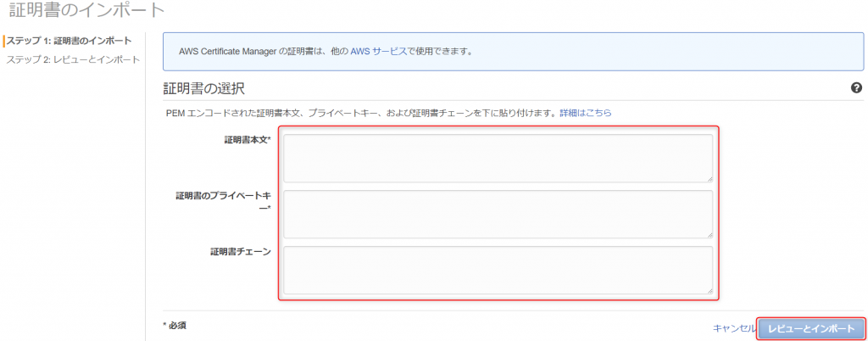
Task: Click the 証明書のプライベートキー* label
Action: pyautogui.click(x=223, y=202)
